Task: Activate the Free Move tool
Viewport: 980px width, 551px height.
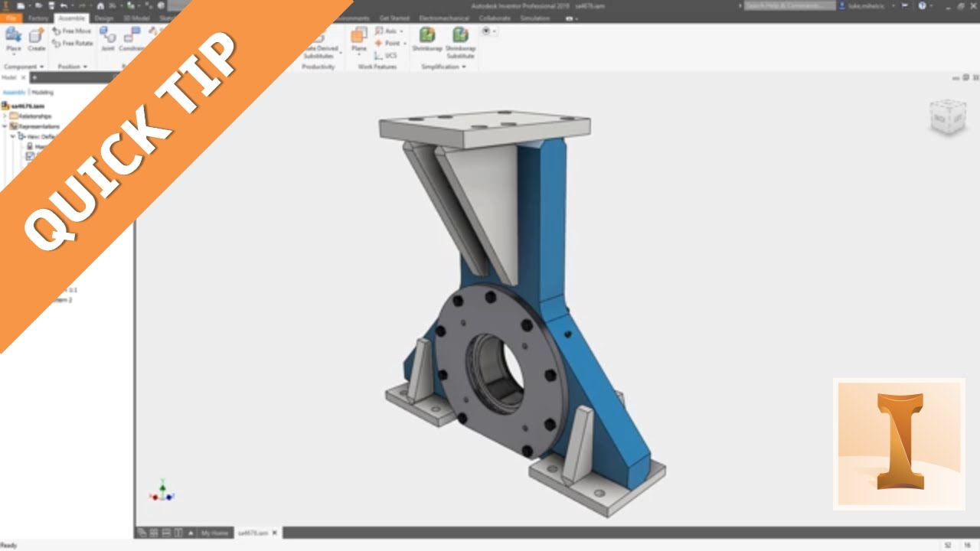Action: coord(72,31)
